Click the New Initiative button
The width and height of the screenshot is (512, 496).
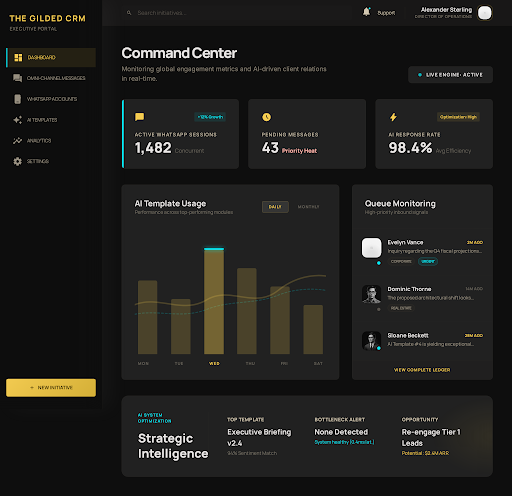click(51, 388)
